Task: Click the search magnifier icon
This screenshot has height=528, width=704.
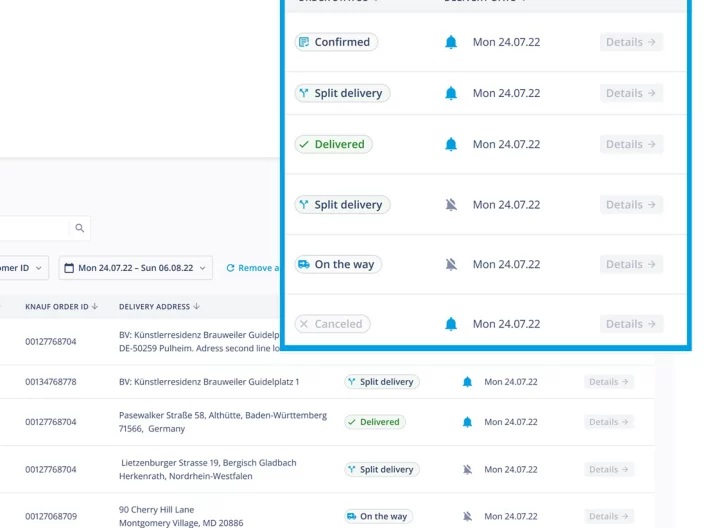Action: click(80, 228)
